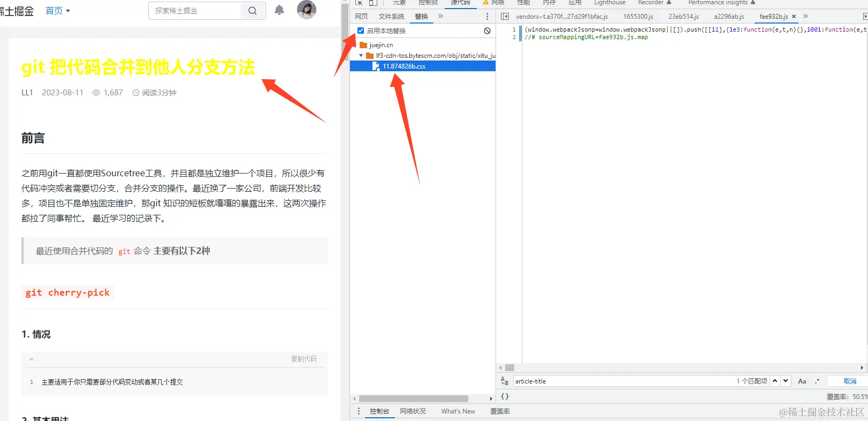Screen dimensions: 868x421
Task: Close the fae932b.js tab
Action: click(x=794, y=17)
